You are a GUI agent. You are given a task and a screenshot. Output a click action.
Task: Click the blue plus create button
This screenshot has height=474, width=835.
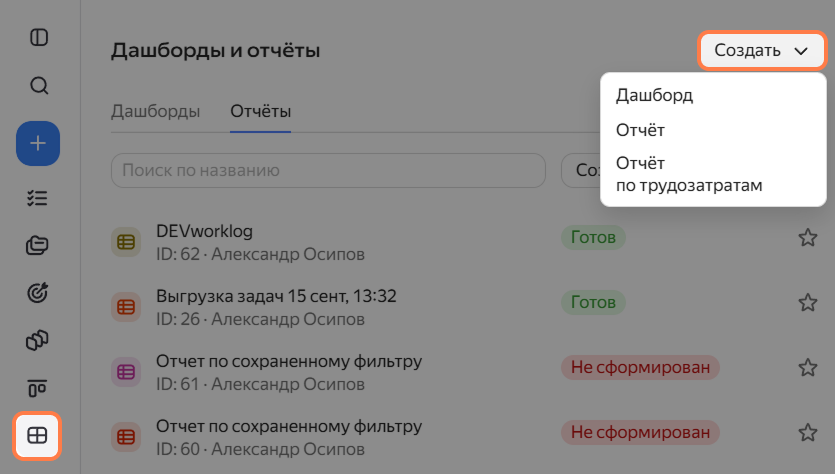[38, 143]
